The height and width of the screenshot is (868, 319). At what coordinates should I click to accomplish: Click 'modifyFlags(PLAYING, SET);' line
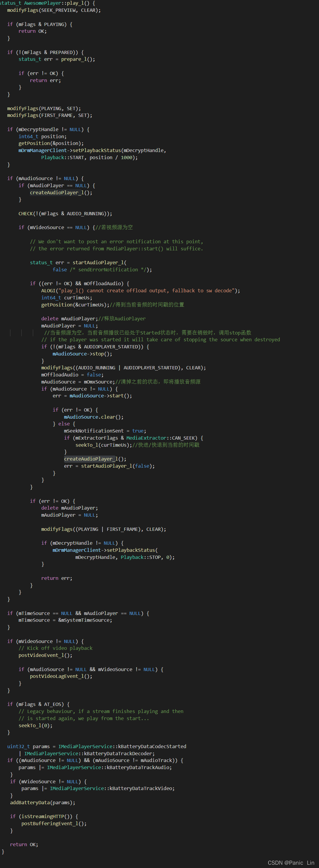coord(44,109)
